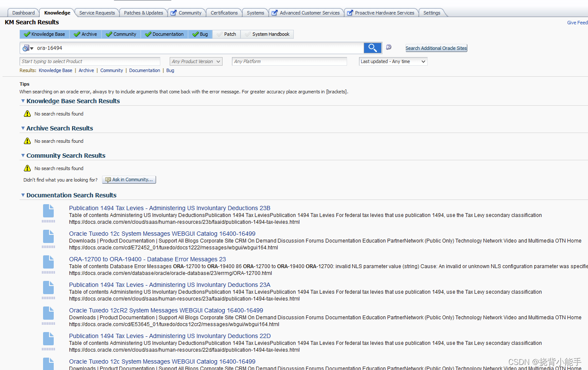Collapse Knowledge Base Search Results section
The height and width of the screenshot is (370, 588).
coord(23,101)
